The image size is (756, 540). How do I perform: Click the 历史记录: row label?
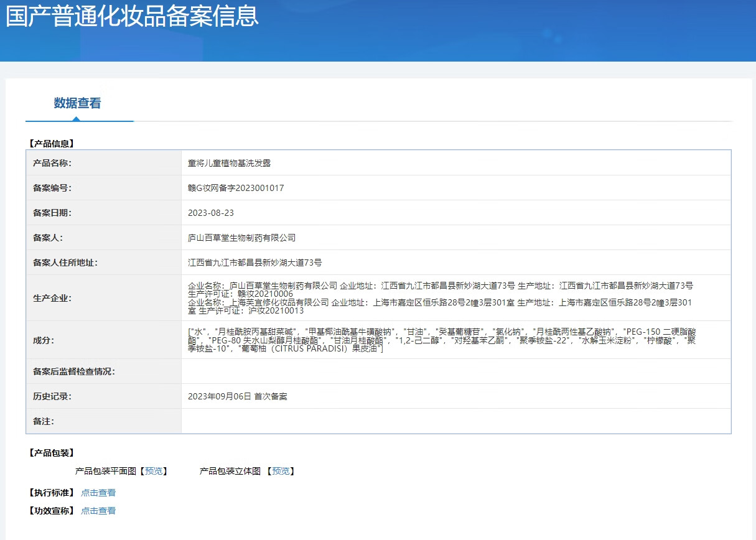[52, 396]
